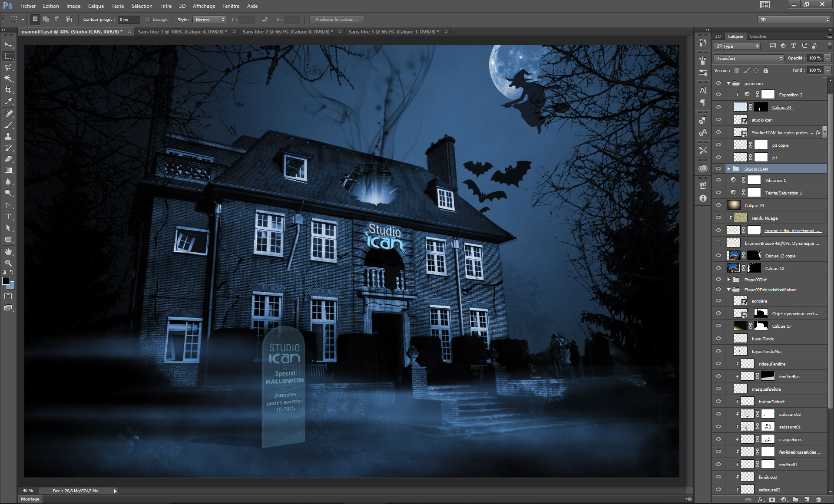This screenshot has height=504, width=834.
Task: Switch to the Couches panel tab
Action: 758,36
